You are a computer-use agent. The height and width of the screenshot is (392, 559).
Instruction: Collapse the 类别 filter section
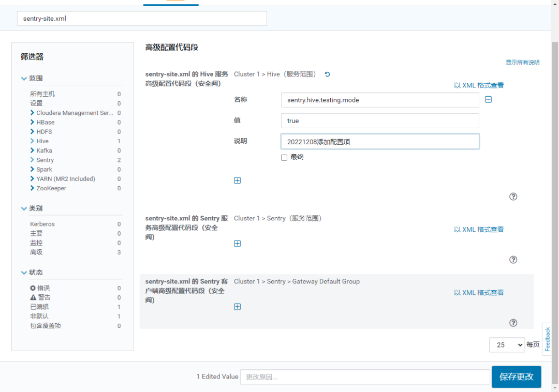point(24,208)
